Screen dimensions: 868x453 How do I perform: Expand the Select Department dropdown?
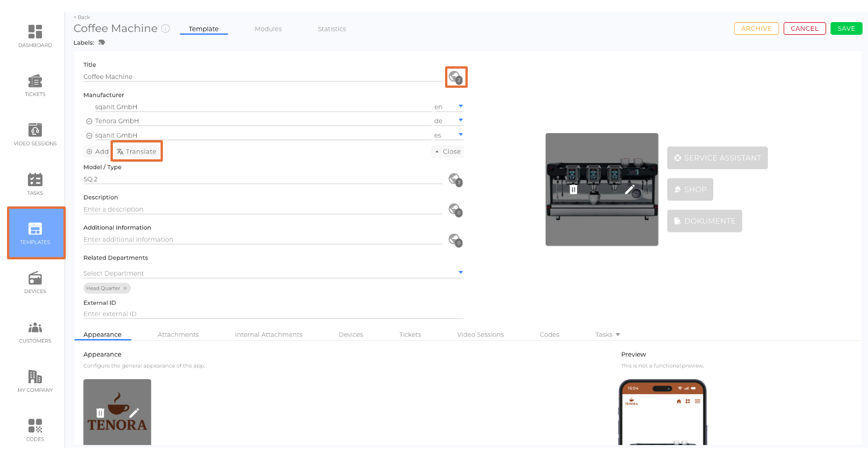[460, 273]
